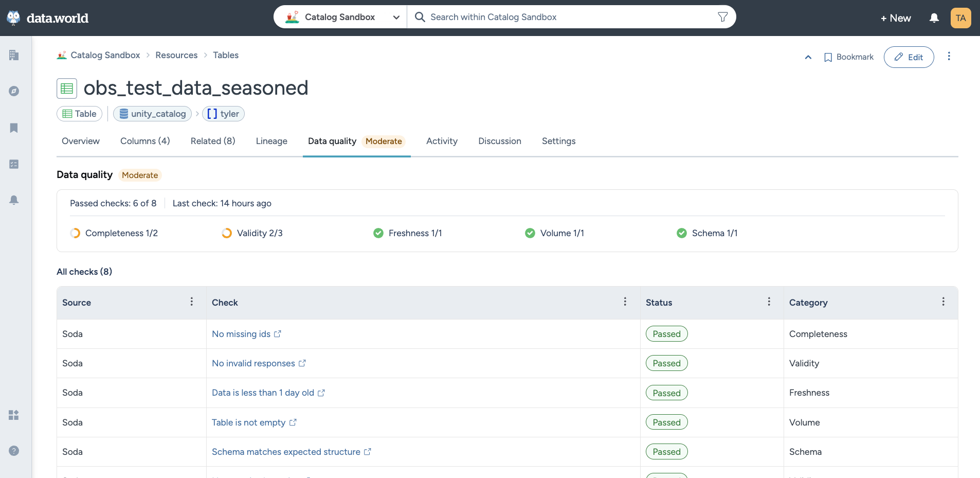Image resolution: width=980 pixels, height=478 pixels.
Task: Click the Search within Catalog Sandbox field
Action: pos(566,17)
